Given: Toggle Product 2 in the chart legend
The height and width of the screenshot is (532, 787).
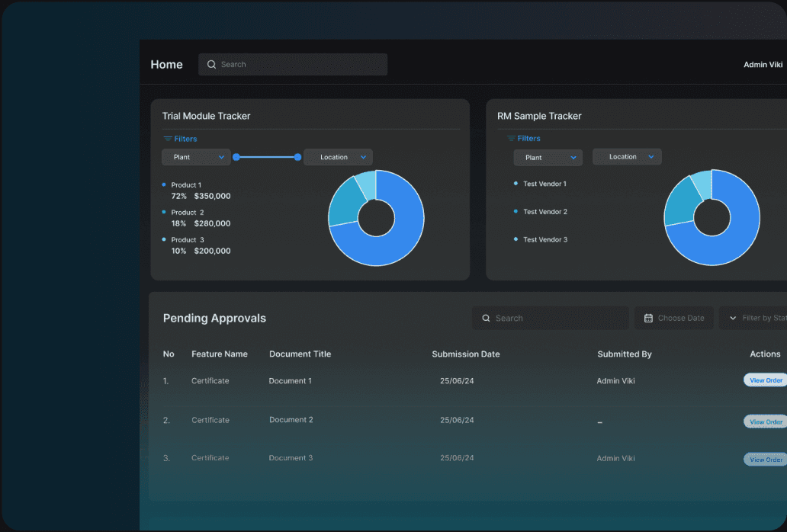Looking at the screenshot, I should tap(187, 212).
